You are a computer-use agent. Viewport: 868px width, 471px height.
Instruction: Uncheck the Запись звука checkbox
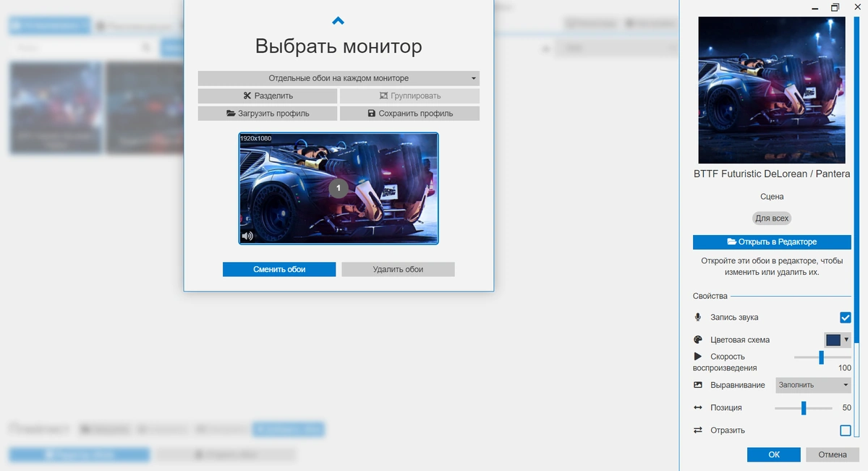(x=845, y=318)
